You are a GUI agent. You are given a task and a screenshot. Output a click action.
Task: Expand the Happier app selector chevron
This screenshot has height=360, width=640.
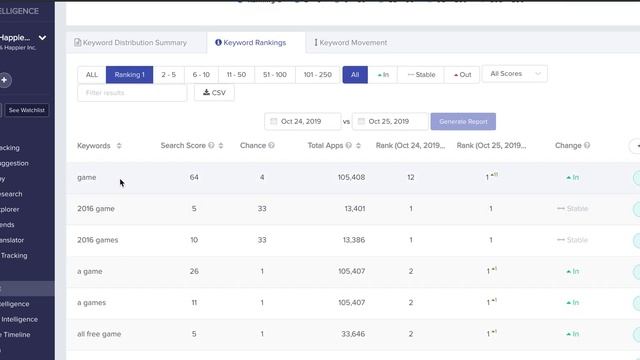tap(42, 38)
